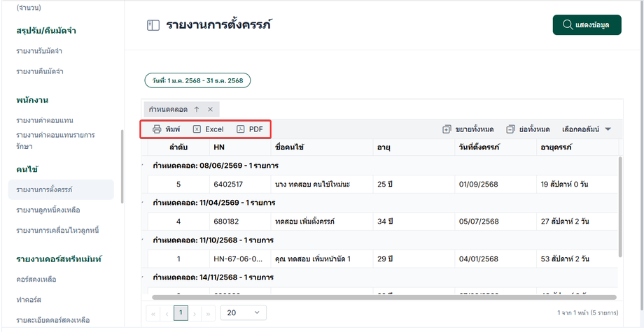The image size is (644, 332).
Task: Click the printer icon for พิมพ์
Action: (x=157, y=129)
